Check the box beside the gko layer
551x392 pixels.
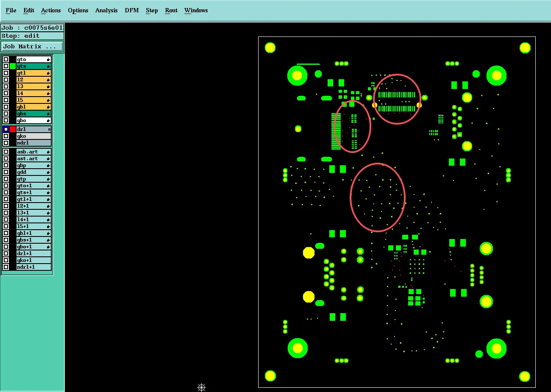click(x=6, y=136)
